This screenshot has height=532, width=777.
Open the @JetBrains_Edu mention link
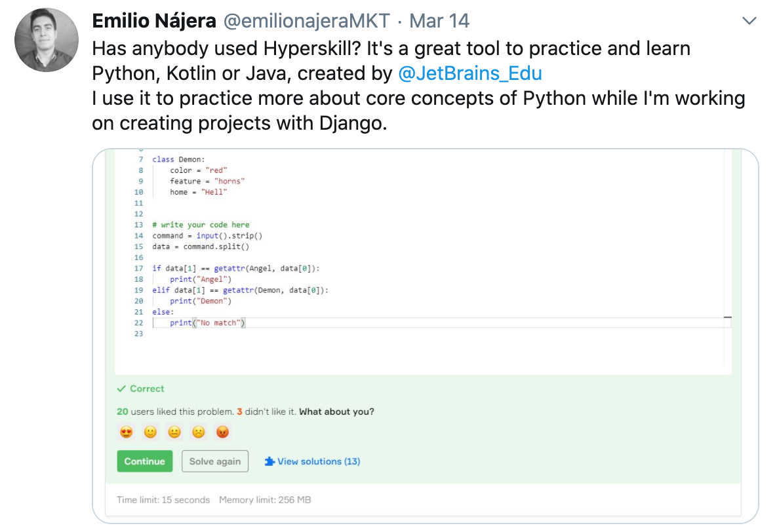470,73
